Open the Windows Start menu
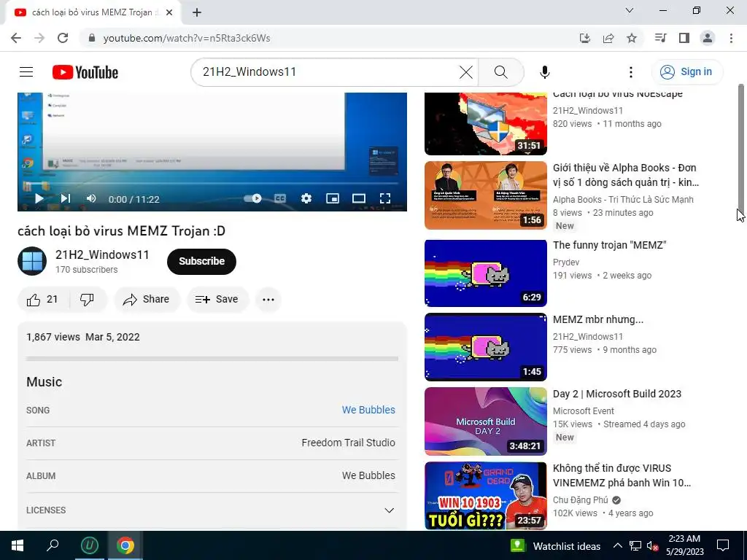The height and width of the screenshot is (560, 747). point(18,545)
